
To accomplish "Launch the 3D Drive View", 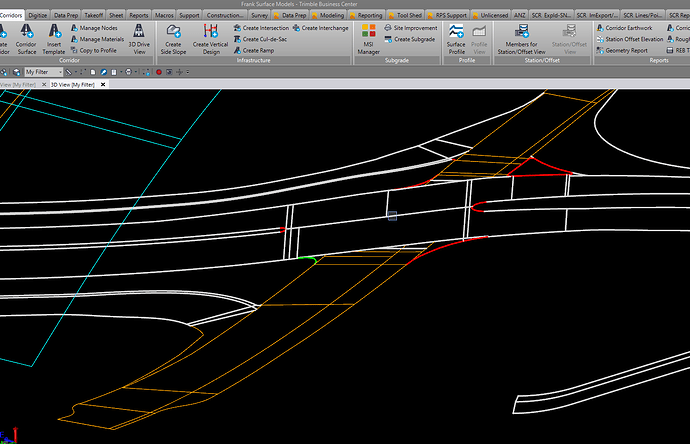I will point(139,39).
